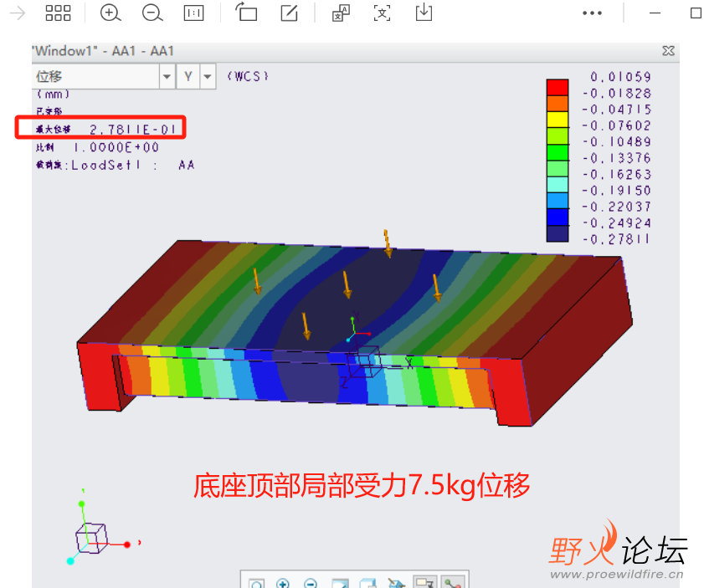
Task: Zoom in with the top magnifier plus icon
Action: coord(110,13)
